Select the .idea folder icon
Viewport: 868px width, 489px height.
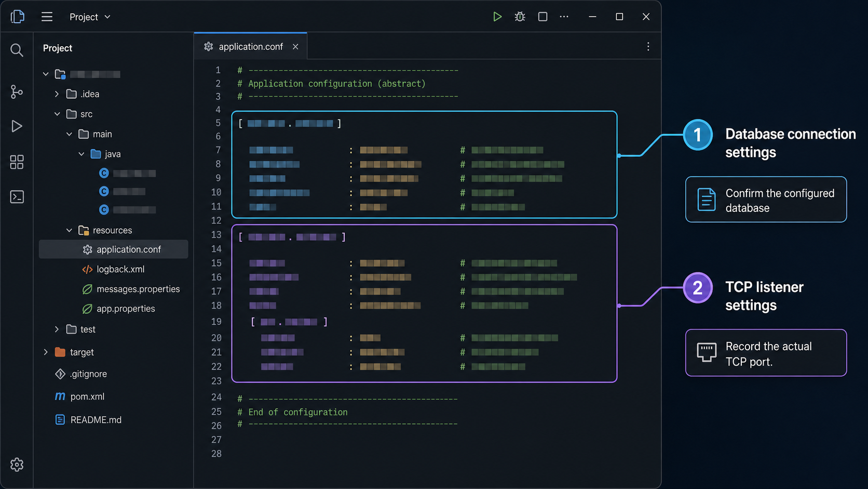click(x=72, y=94)
